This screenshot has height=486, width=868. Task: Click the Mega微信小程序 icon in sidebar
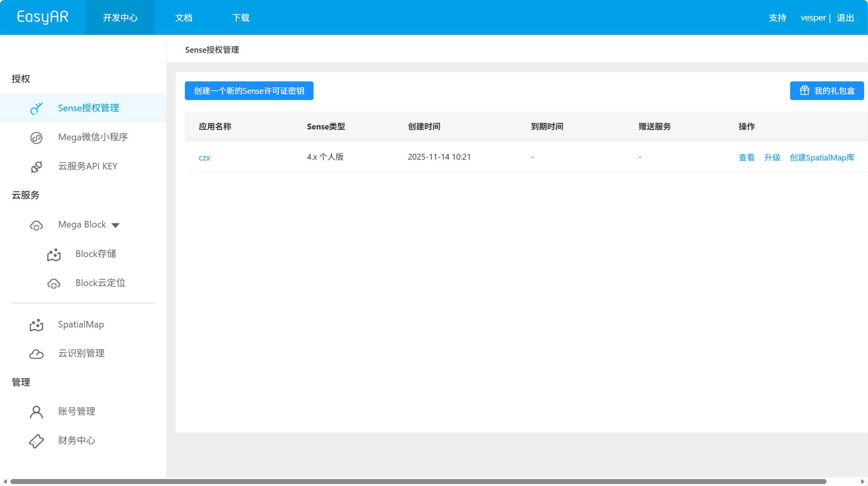click(x=36, y=138)
